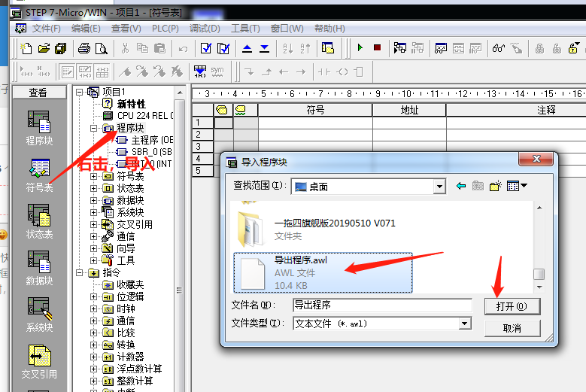Open Status Chart icon in view bar
This screenshot has height=392, width=586.
39,221
